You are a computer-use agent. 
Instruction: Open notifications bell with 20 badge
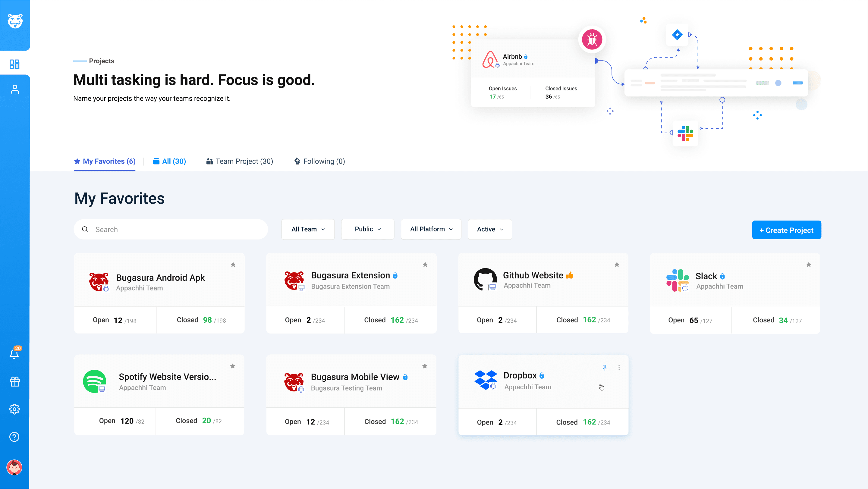click(14, 354)
